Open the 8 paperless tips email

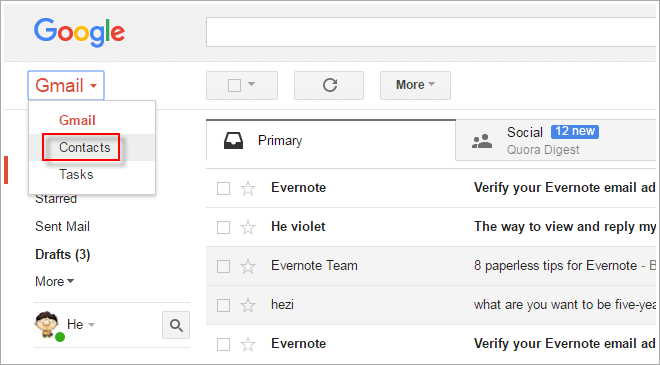coord(565,266)
